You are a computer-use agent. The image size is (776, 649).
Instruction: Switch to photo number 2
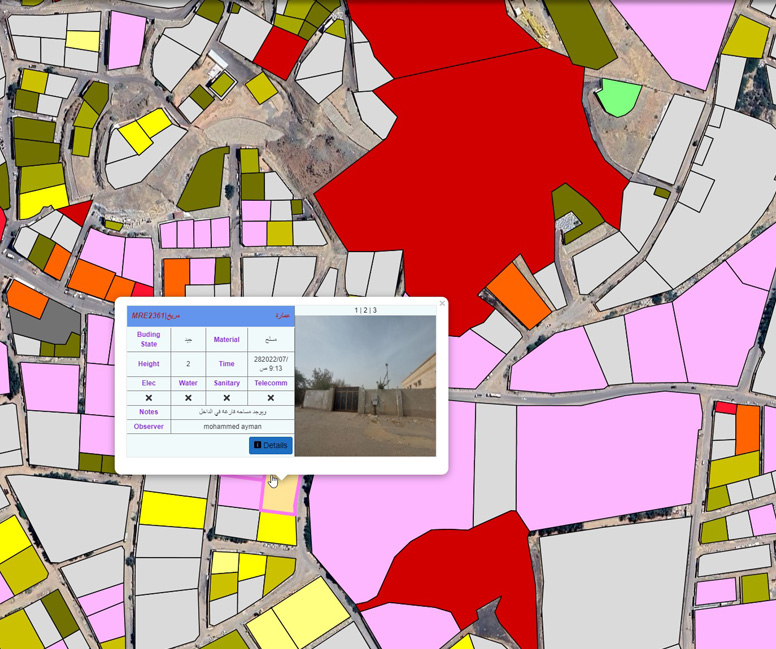click(x=365, y=311)
